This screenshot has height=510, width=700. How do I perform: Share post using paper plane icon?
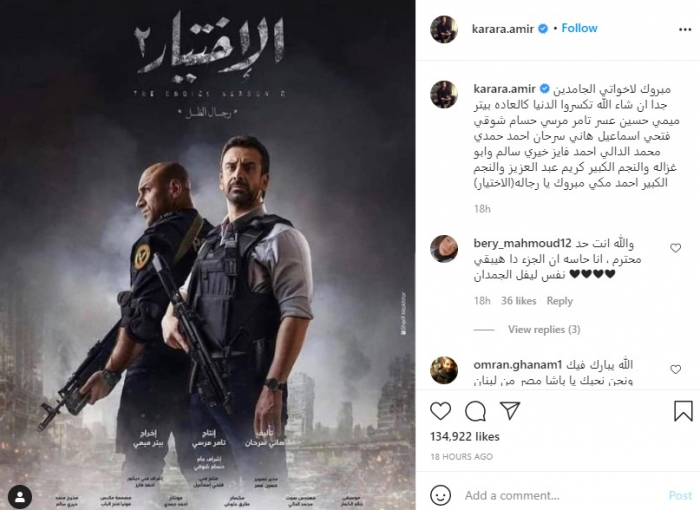point(510,410)
